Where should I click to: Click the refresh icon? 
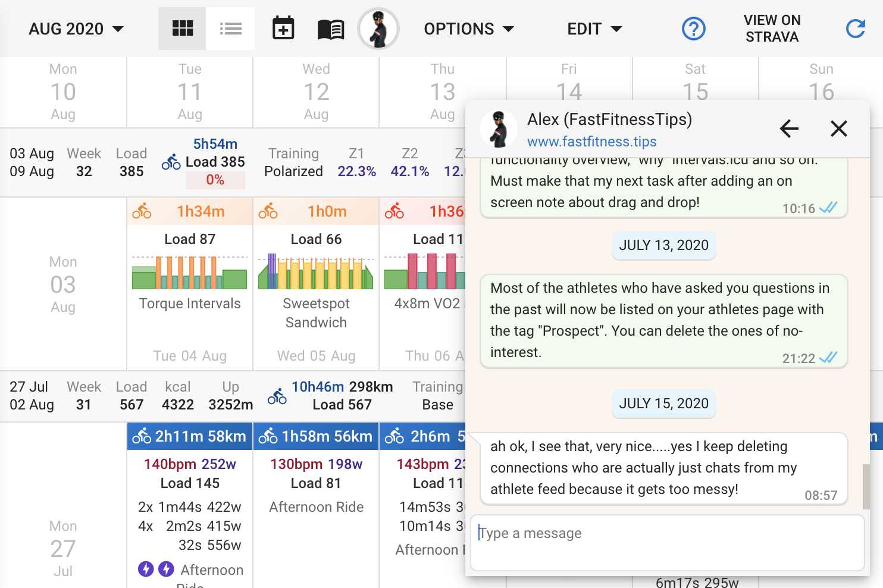tap(855, 29)
